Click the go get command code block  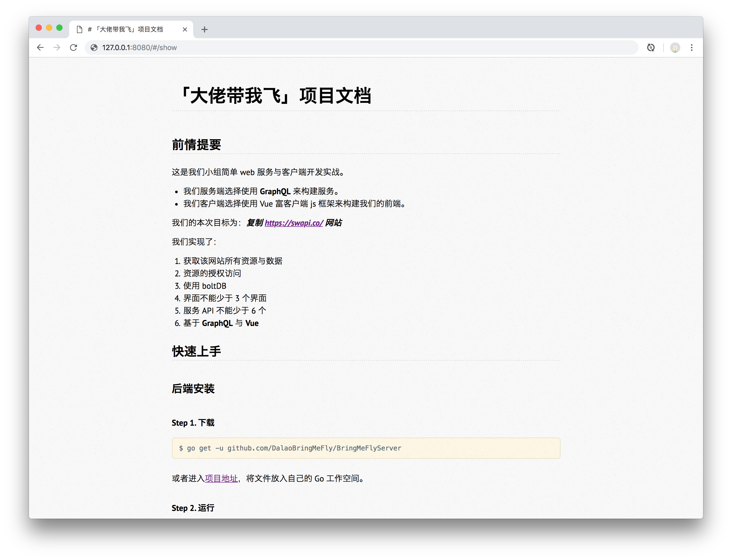pyautogui.click(x=366, y=448)
